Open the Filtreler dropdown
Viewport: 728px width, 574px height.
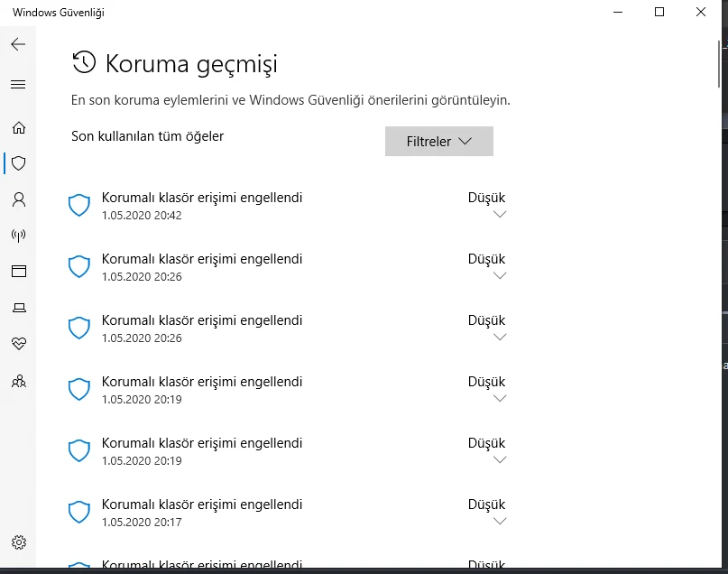[439, 141]
